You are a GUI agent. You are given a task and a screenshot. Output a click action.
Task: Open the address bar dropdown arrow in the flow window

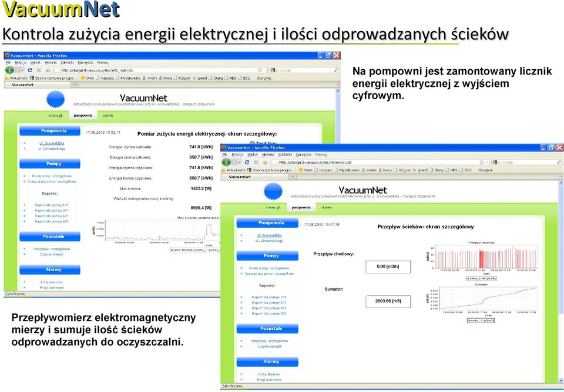coord(488,163)
